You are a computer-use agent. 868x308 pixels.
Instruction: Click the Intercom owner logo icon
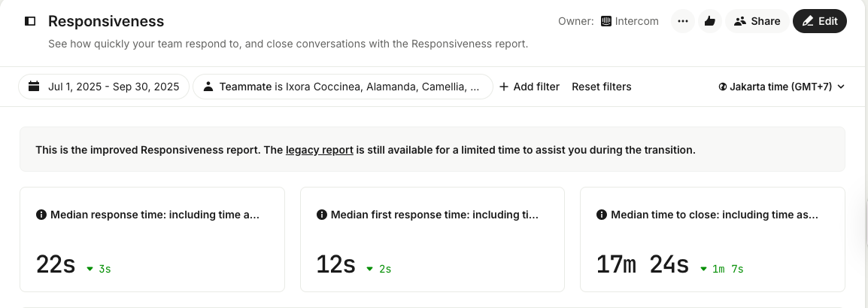(606, 21)
